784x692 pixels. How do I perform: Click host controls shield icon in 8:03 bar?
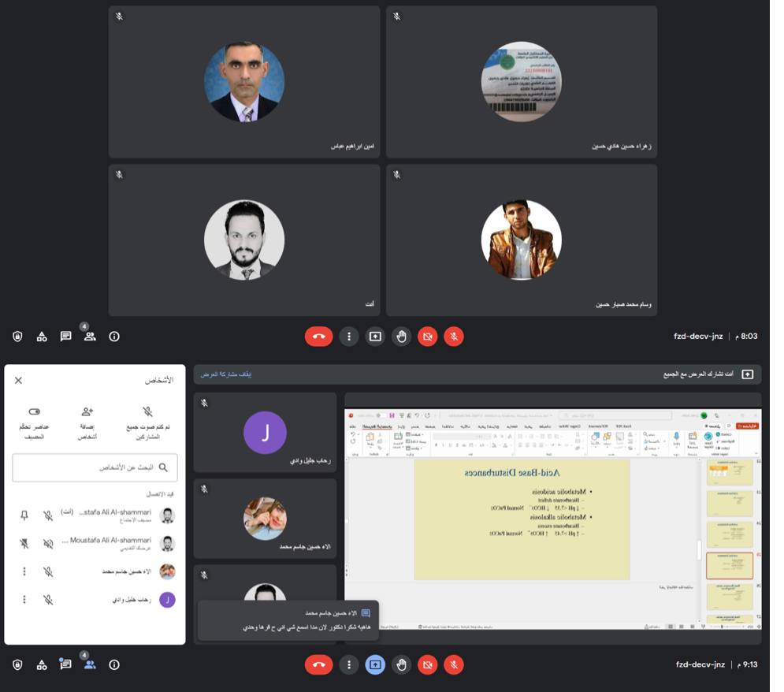click(x=17, y=337)
